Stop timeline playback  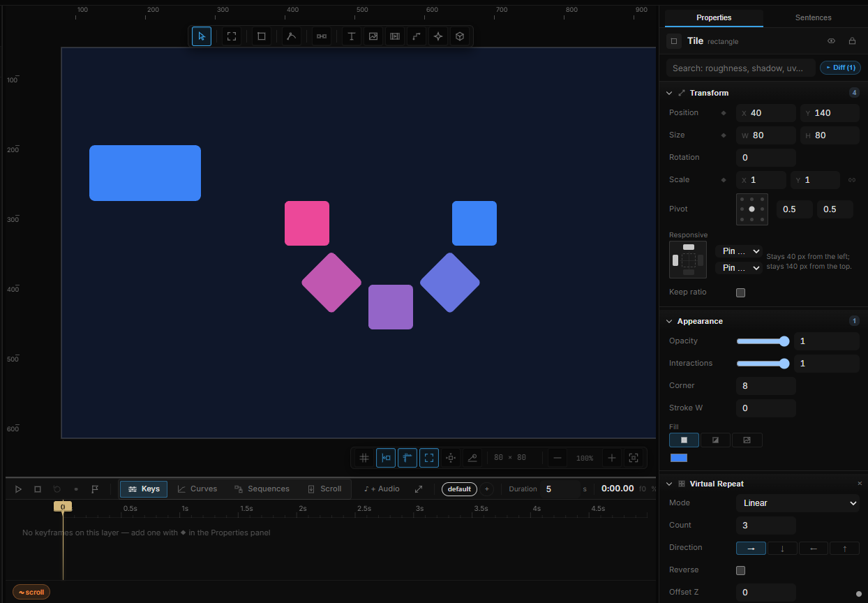[38, 489]
